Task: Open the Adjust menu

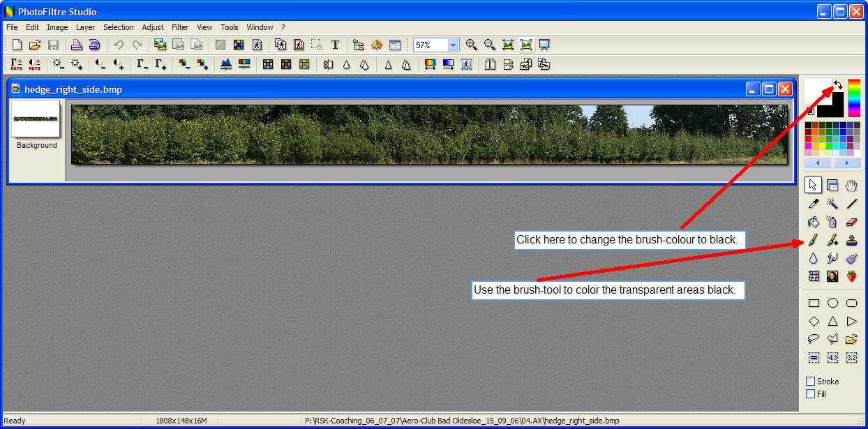Action: point(153,27)
